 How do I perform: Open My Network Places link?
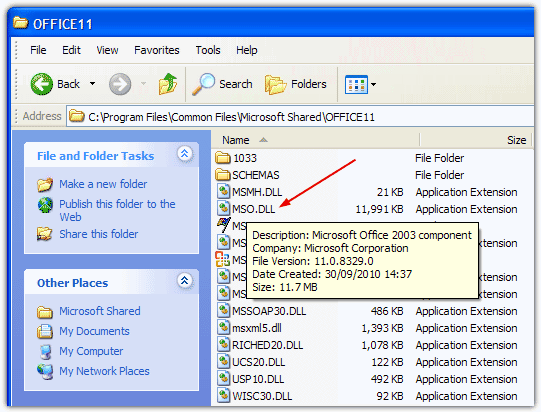coord(104,371)
